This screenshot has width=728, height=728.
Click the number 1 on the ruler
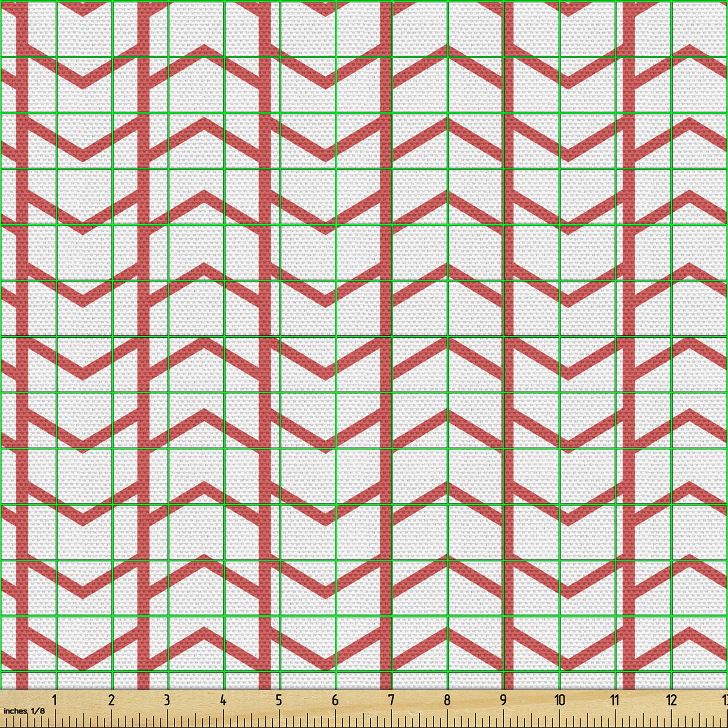[55, 700]
